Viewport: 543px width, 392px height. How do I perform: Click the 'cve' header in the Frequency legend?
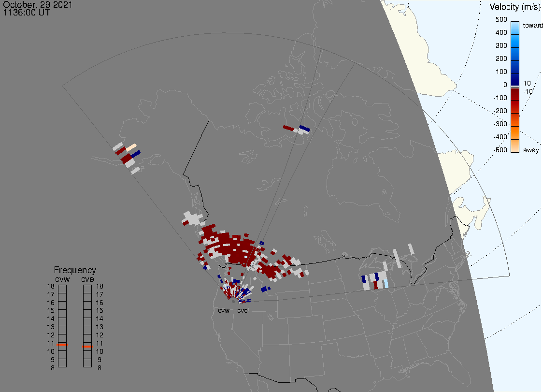point(87,279)
